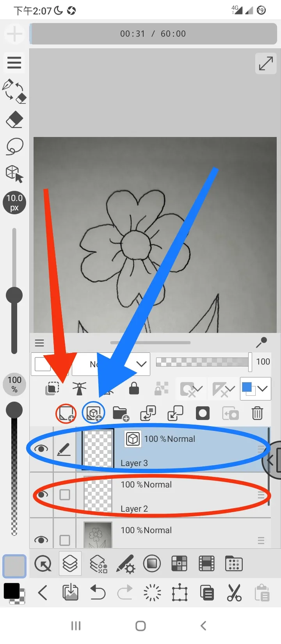The width and height of the screenshot is (281, 644).
Task: Undo the last action
Action: [98, 593]
